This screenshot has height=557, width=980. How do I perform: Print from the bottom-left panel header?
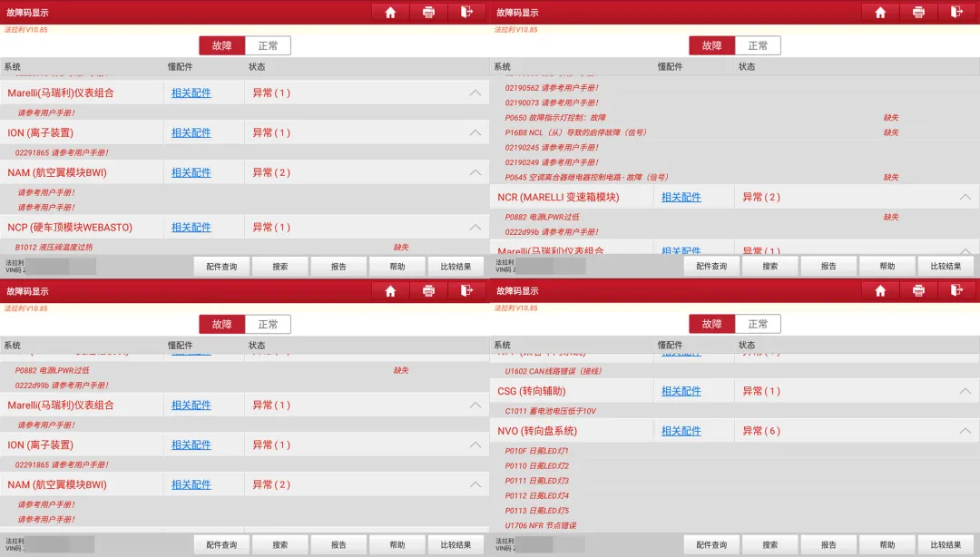tap(428, 290)
